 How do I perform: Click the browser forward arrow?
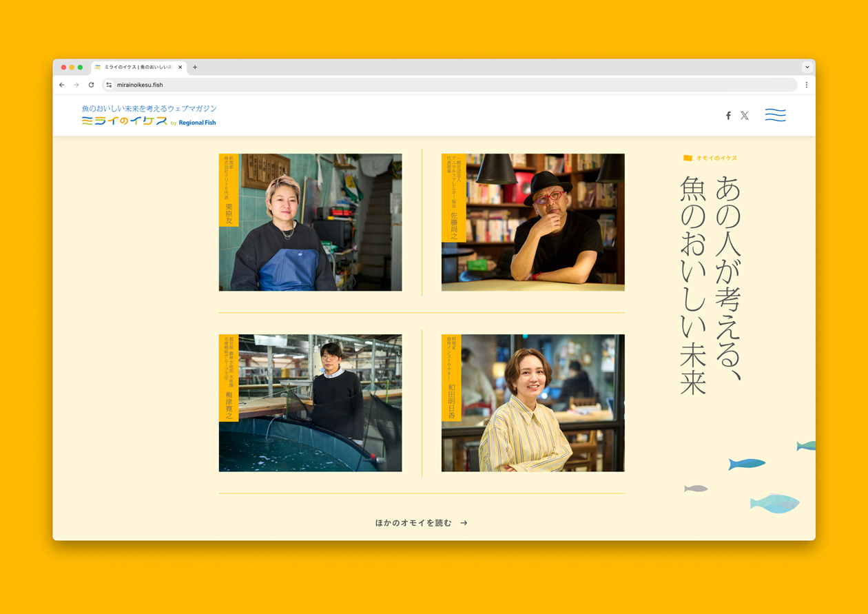pos(76,85)
